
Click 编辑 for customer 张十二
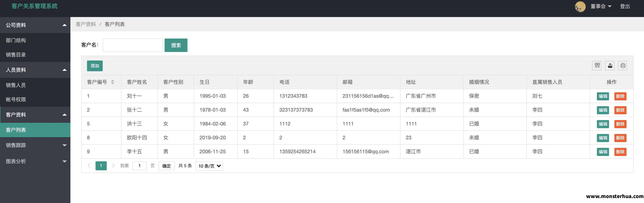603,110
